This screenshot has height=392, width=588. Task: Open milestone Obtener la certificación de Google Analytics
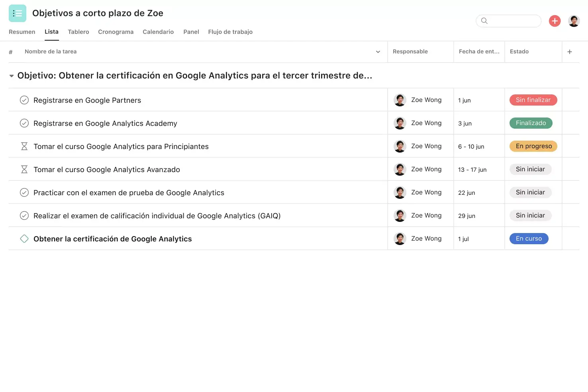(113, 239)
